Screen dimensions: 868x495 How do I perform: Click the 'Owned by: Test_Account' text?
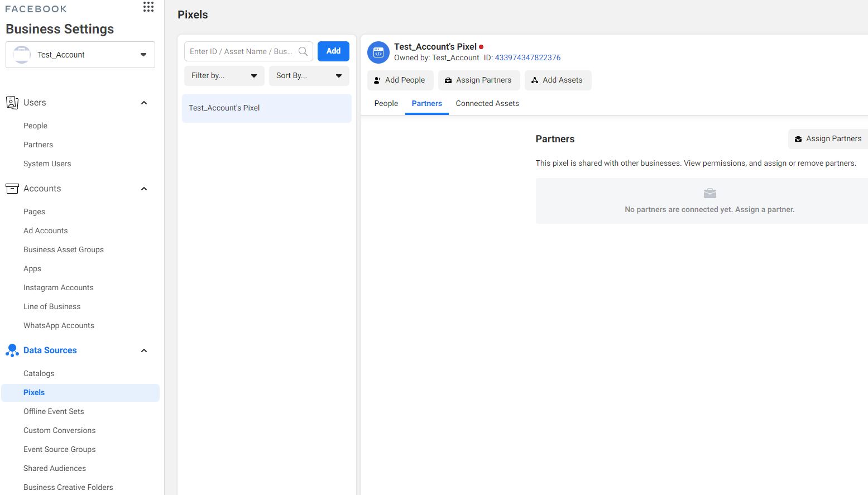click(x=437, y=57)
